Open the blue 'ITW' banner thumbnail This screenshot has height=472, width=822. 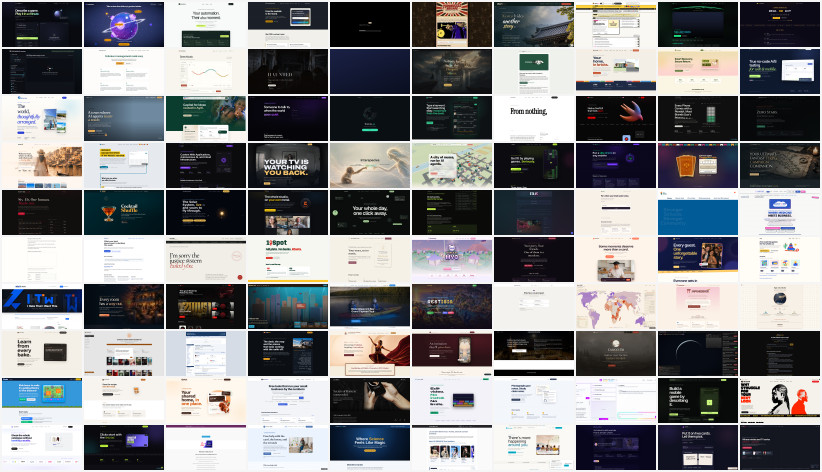pyautogui.click(x=42, y=307)
